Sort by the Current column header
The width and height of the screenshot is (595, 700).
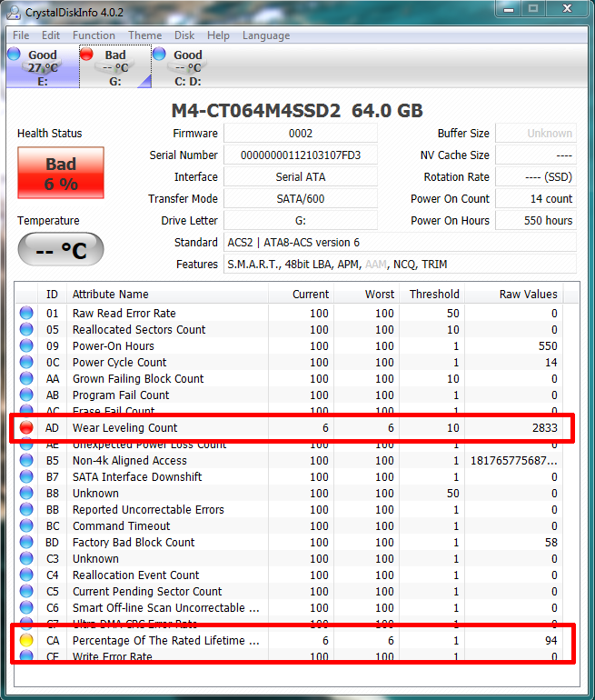[x=301, y=295]
